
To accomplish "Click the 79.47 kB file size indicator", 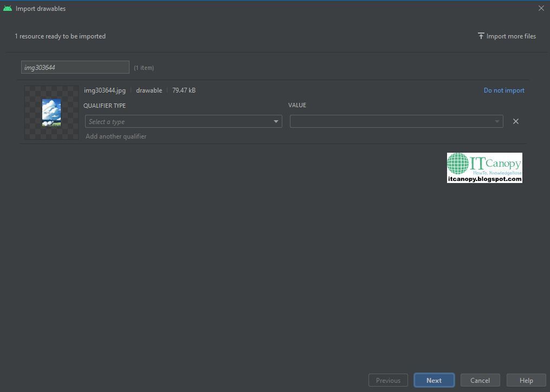I will pos(184,90).
